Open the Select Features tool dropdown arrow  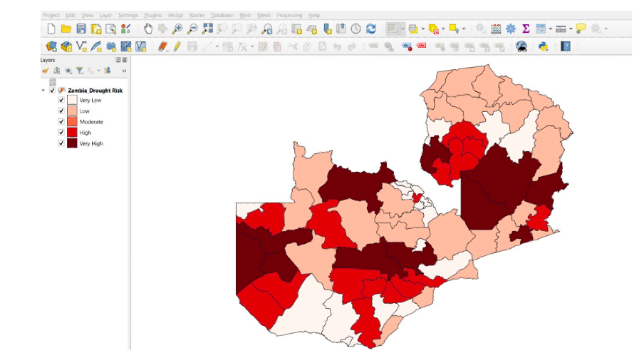403,29
